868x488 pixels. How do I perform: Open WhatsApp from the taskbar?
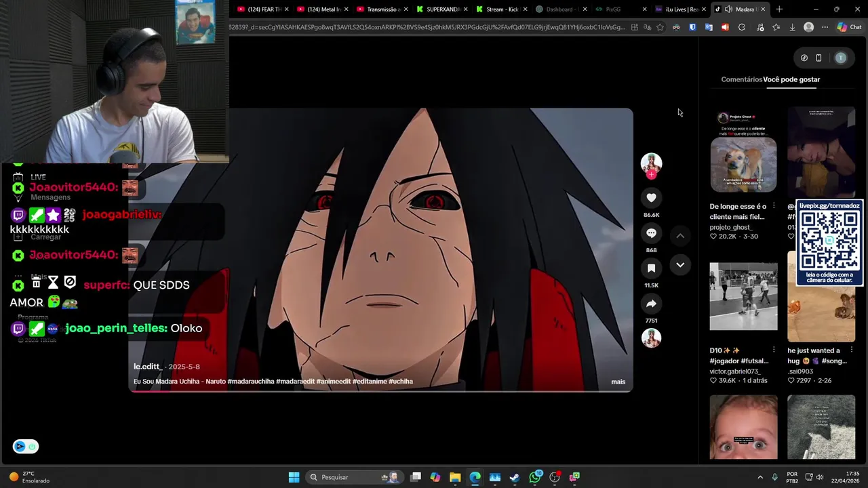coord(535,477)
